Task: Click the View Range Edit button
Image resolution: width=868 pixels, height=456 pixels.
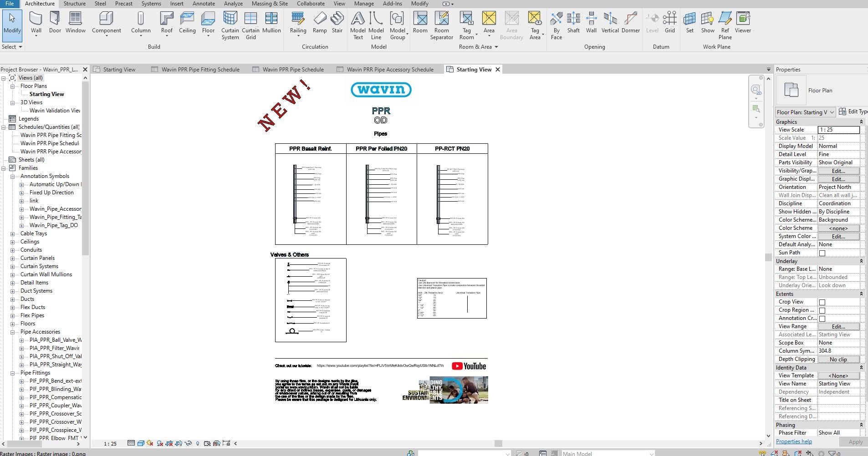Action: coord(838,327)
